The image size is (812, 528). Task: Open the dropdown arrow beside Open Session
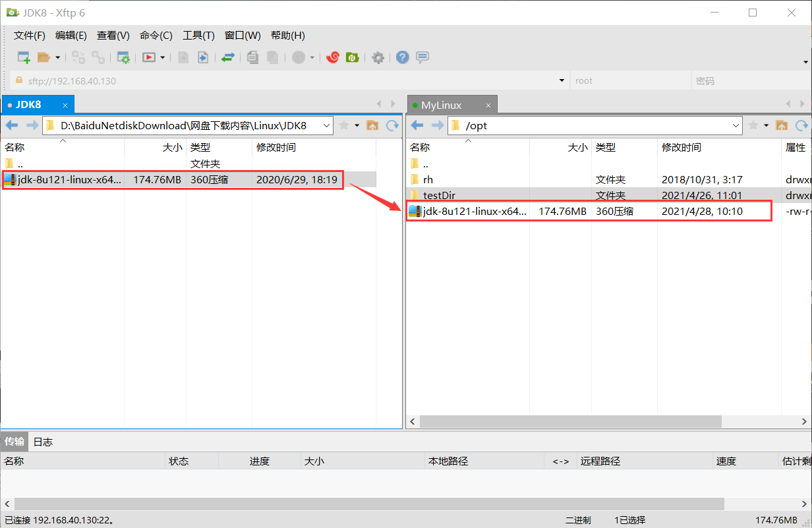coord(57,57)
